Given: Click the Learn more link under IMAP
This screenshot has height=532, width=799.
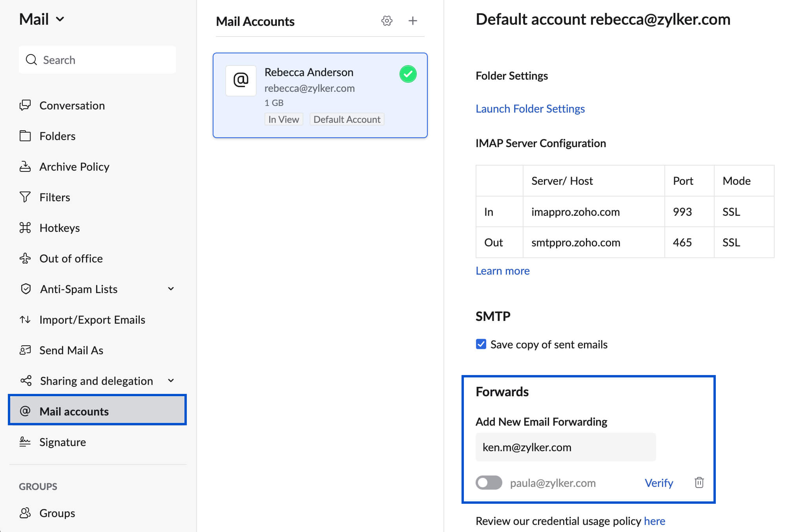Looking at the screenshot, I should click(x=503, y=271).
